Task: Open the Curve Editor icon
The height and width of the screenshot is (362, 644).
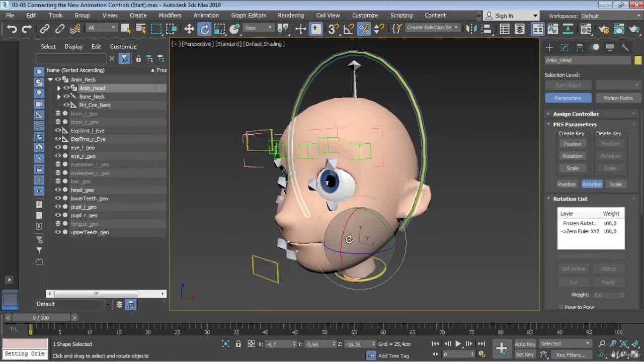Action: [552, 29]
